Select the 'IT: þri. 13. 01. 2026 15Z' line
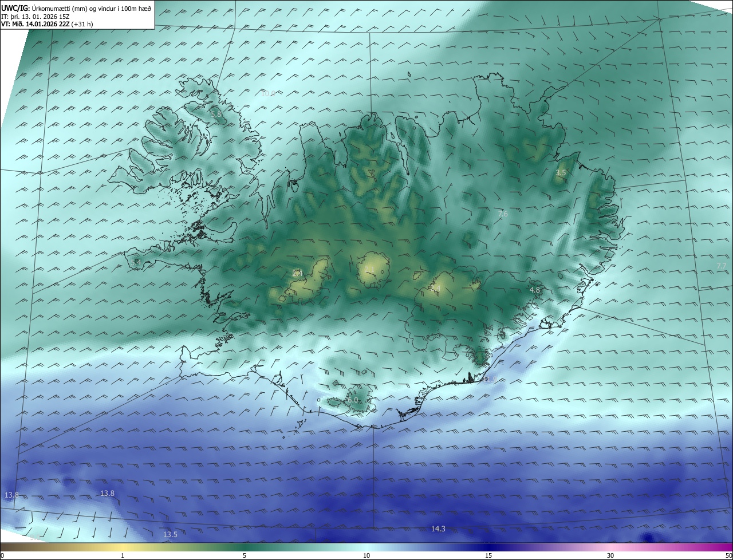The width and height of the screenshot is (733, 560). click(x=36, y=17)
